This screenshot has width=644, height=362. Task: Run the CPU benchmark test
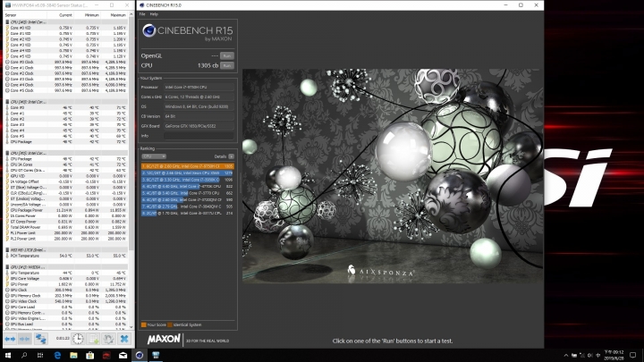pyautogui.click(x=226, y=66)
